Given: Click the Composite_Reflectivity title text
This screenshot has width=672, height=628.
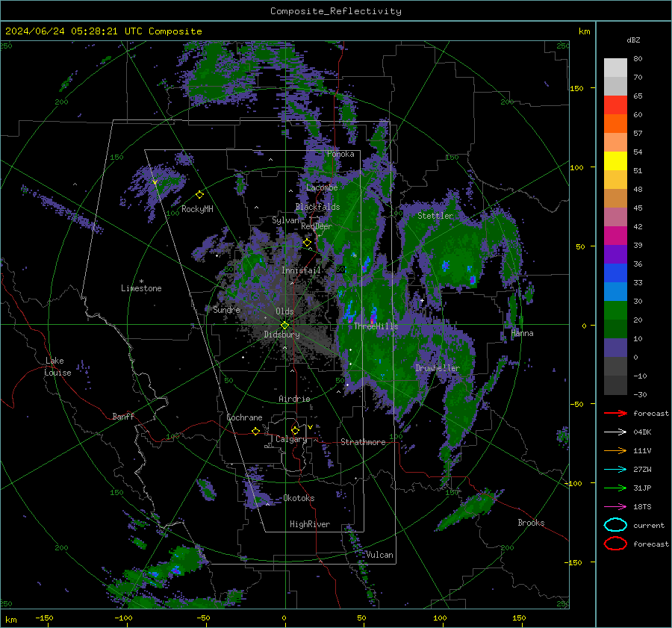Looking at the screenshot, I should [x=336, y=11].
